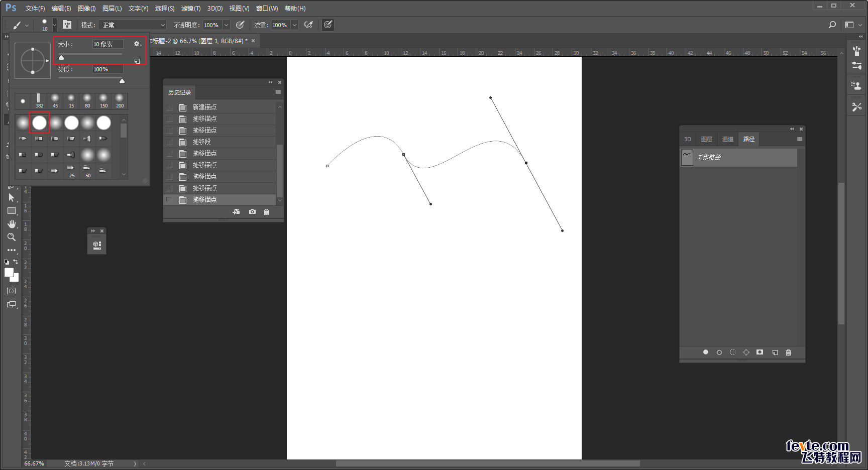Expand the 不透明度 opacity dropdown arrow

tap(226, 25)
